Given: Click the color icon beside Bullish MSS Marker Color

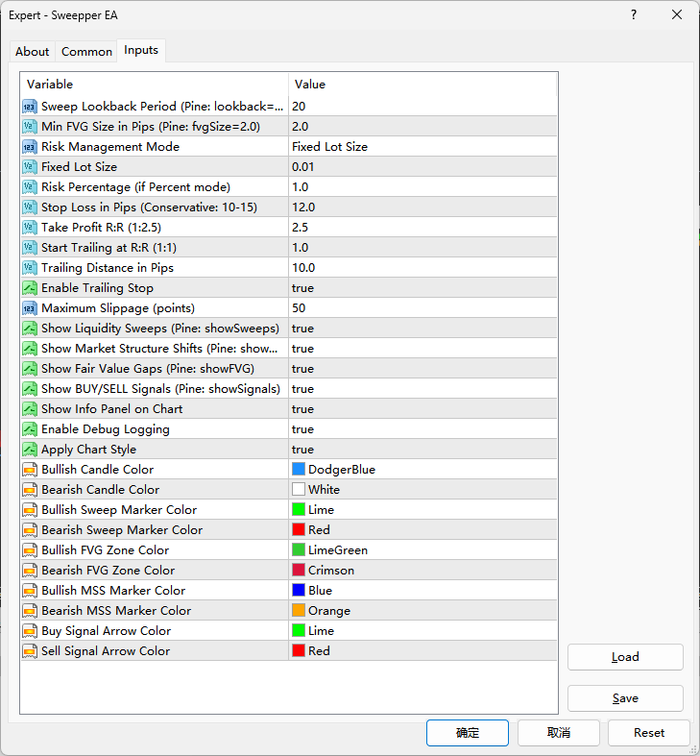Looking at the screenshot, I should 30,591.
